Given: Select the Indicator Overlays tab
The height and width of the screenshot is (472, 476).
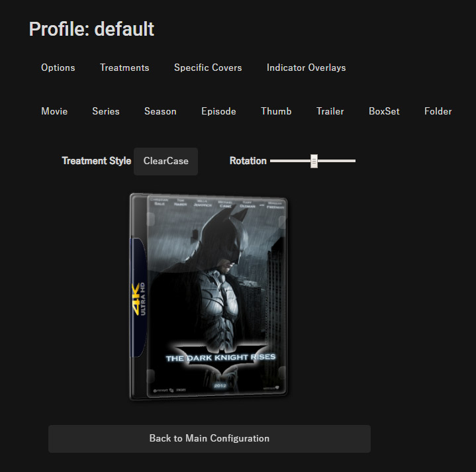Looking at the screenshot, I should coord(306,68).
